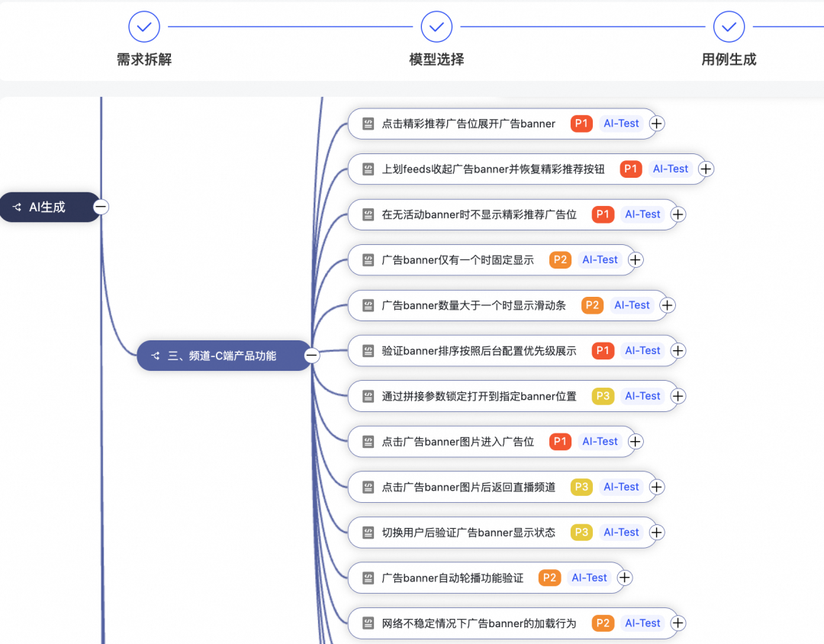Image resolution: width=824 pixels, height=644 pixels.
Task: Click the P1 priority badge on "点击精彩推荐广告位展开广告banner"
Action: click(581, 123)
